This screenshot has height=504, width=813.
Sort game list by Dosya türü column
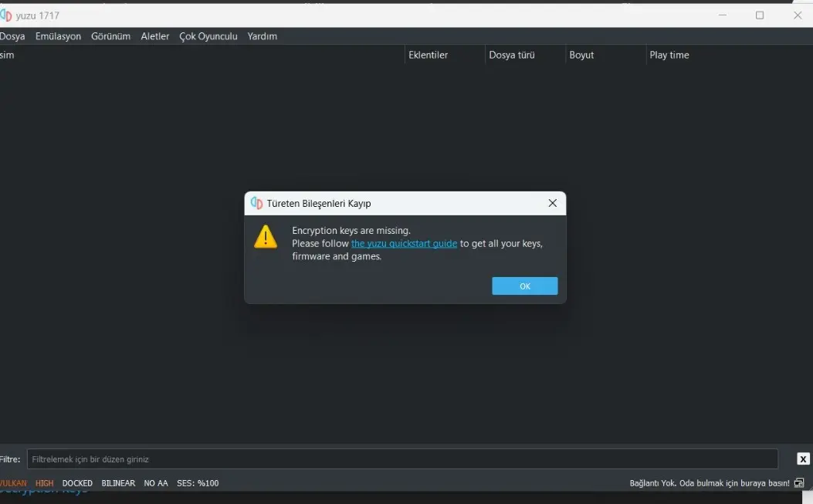pyautogui.click(x=525, y=55)
